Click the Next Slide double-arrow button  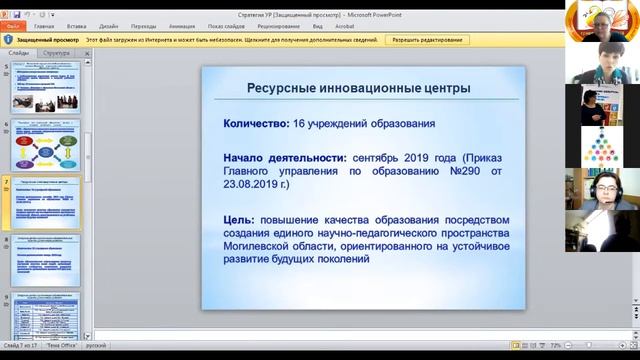click(x=636, y=317)
